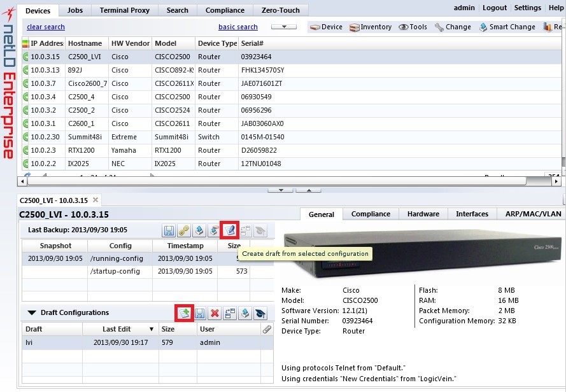Click the dark graduation cap in Draft Configurations toolbar
The width and height of the screenshot is (566, 392).
pos(260,313)
